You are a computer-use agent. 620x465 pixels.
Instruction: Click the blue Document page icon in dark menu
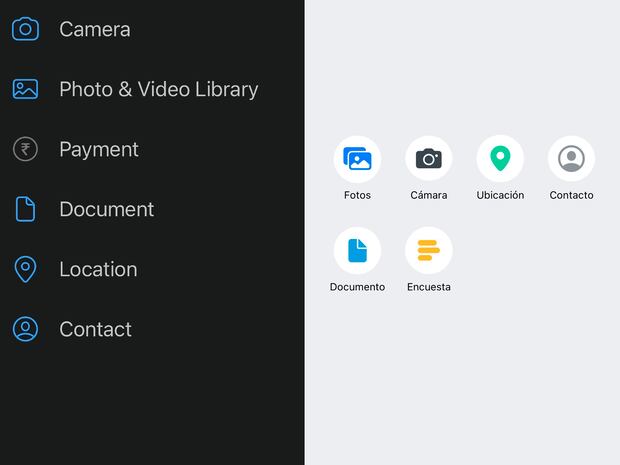(x=25, y=209)
